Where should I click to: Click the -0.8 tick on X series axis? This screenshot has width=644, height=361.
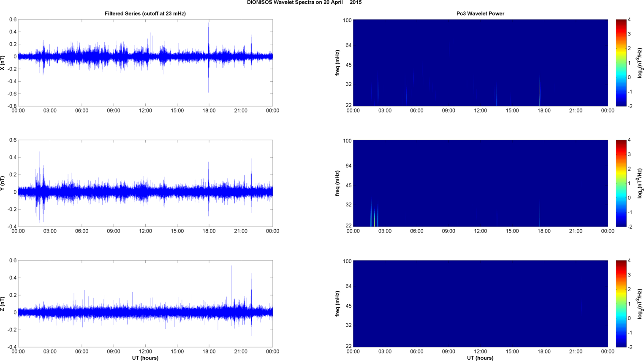click(x=12, y=106)
